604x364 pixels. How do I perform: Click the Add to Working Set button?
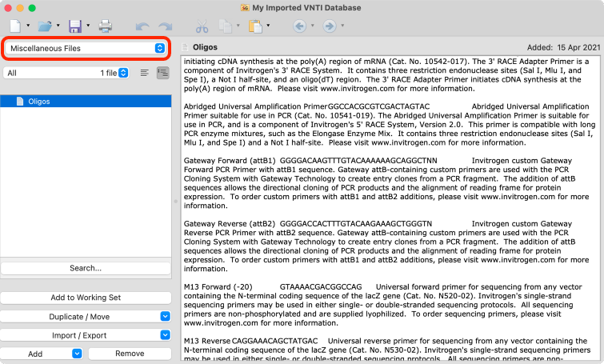pyautogui.click(x=86, y=298)
